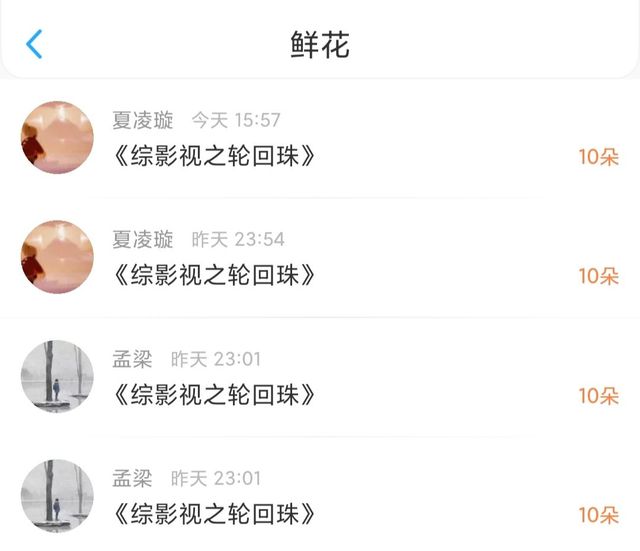Select username 夏凌璇 beside 昨天 23:54
This screenshot has width=640, height=551.
(143, 239)
